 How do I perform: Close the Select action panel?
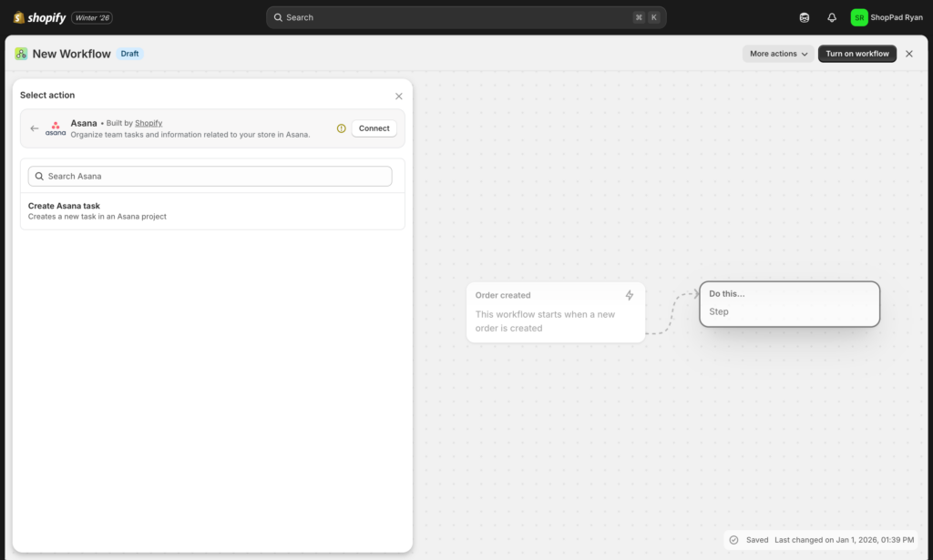tap(398, 96)
